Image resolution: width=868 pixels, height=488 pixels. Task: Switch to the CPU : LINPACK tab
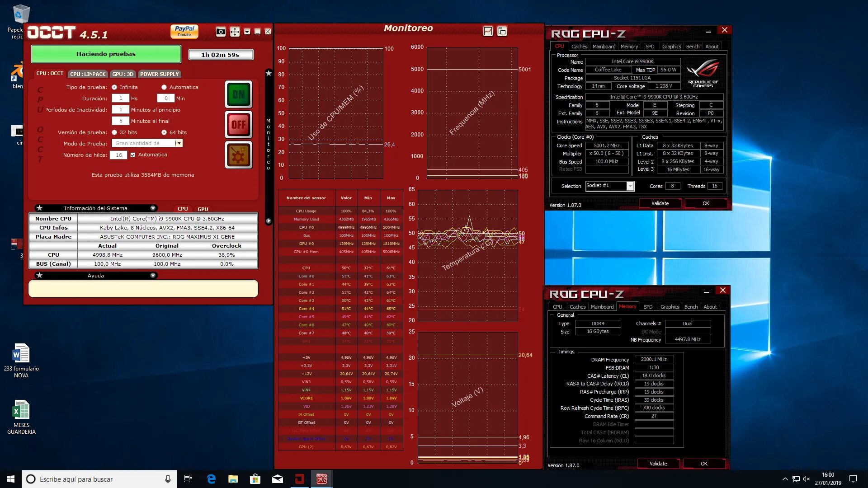(x=88, y=74)
